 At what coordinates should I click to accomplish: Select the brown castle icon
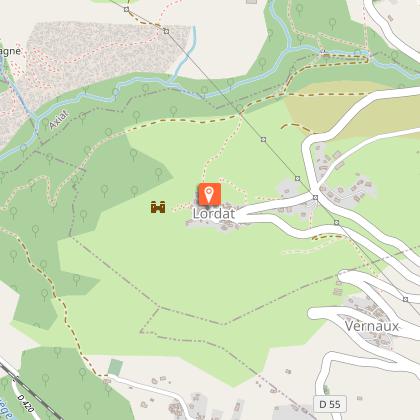coord(158,207)
